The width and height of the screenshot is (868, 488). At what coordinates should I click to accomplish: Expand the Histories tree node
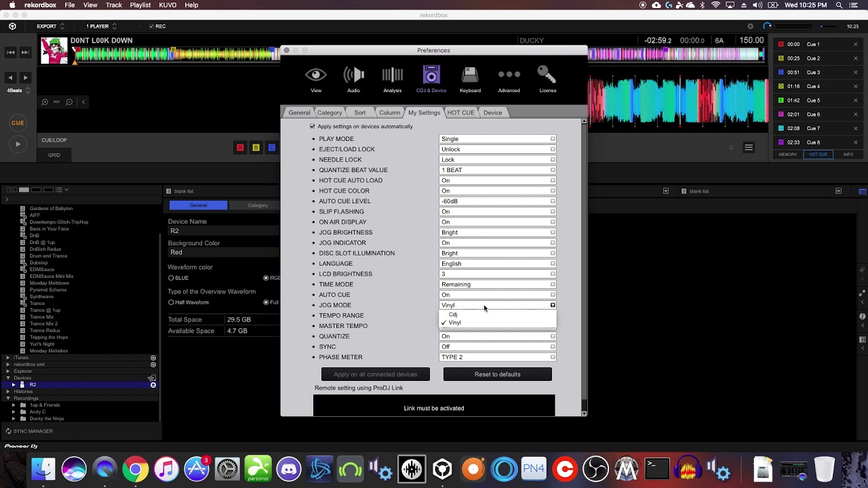[x=8, y=392]
